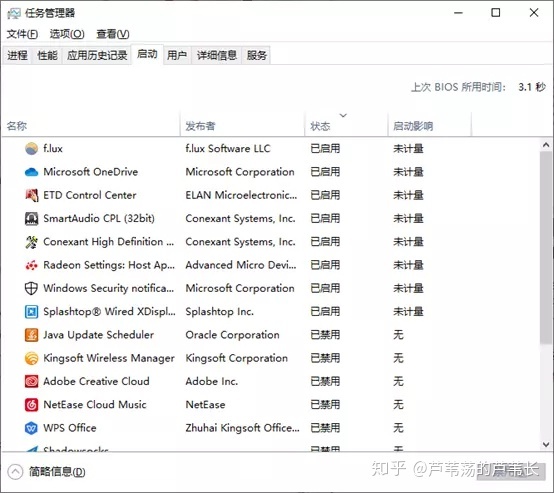Open the 文件(F) menu
Screen dimensions: 554x493
[22, 34]
